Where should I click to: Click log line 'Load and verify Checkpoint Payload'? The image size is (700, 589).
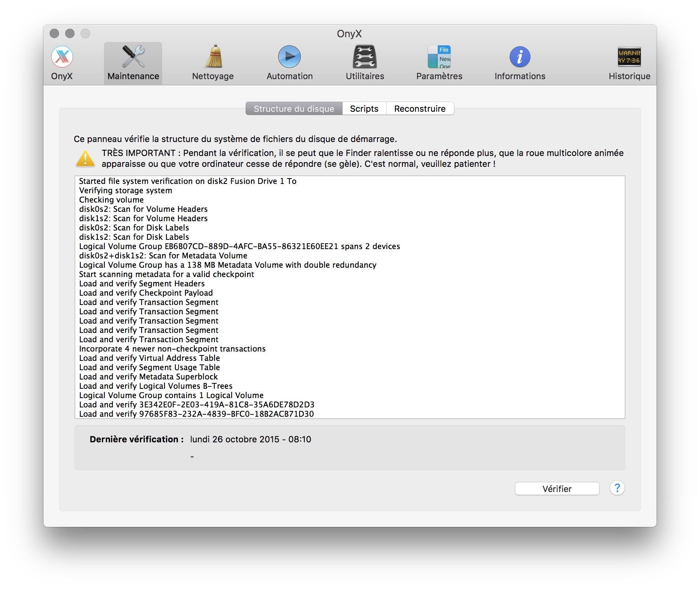coord(146,293)
